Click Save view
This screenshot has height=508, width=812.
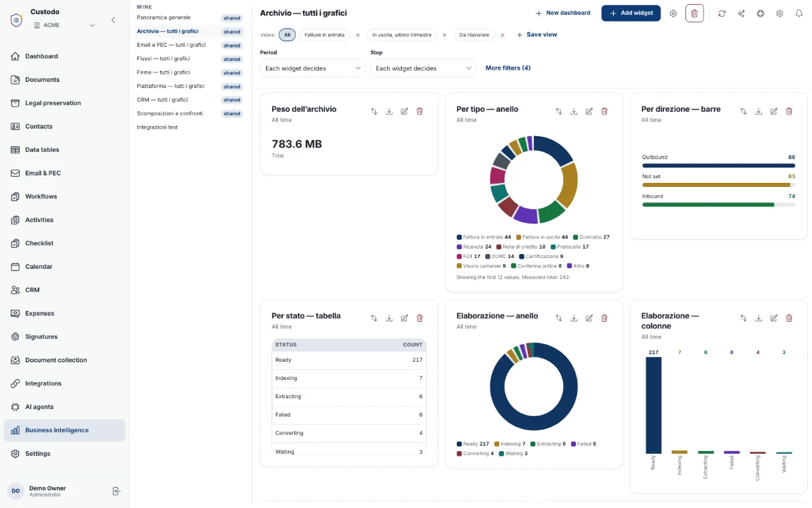click(537, 35)
